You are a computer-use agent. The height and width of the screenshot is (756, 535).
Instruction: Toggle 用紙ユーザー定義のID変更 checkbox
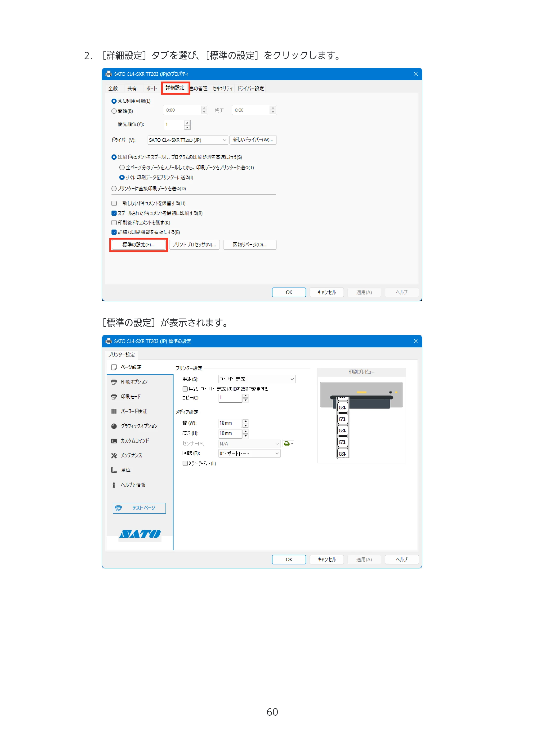(x=185, y=389)
